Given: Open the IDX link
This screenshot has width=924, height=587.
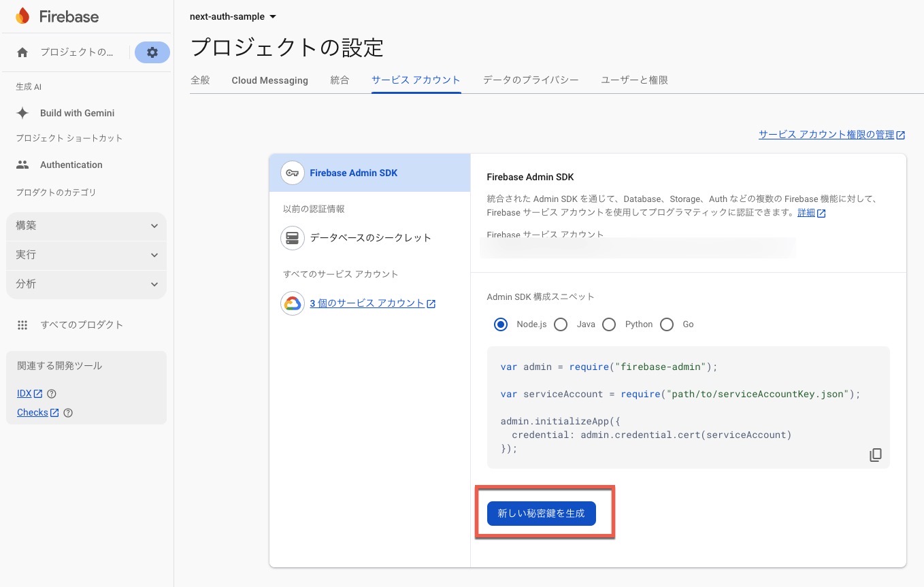Looking at the screenshot, I should [24, 394].
